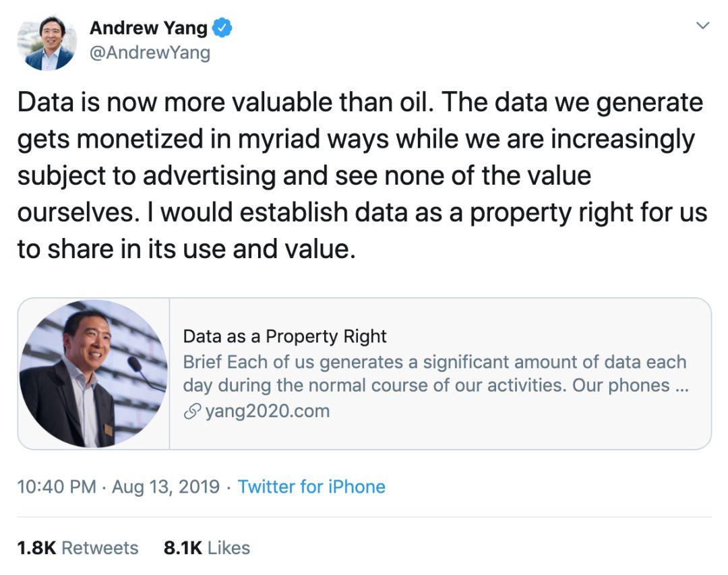This screenshot has width=728, height=575.
Task: Click the tweet's last line "to share in its use"
Action: 123,249
